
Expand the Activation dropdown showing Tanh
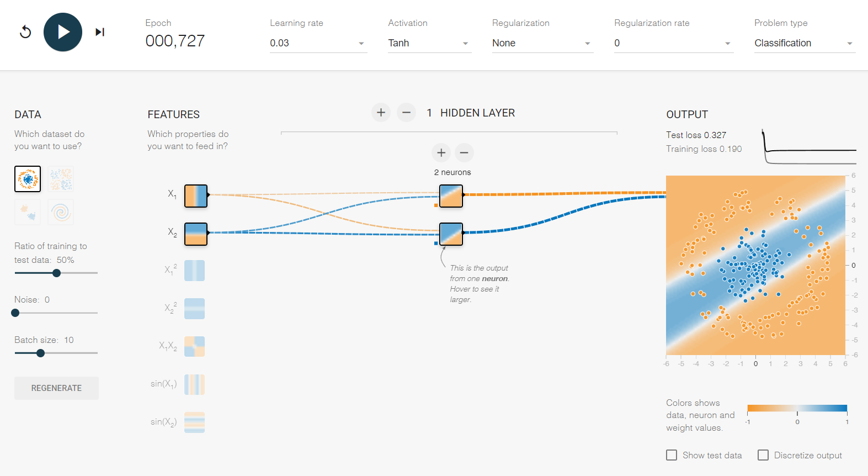click(x=429, y=43)
